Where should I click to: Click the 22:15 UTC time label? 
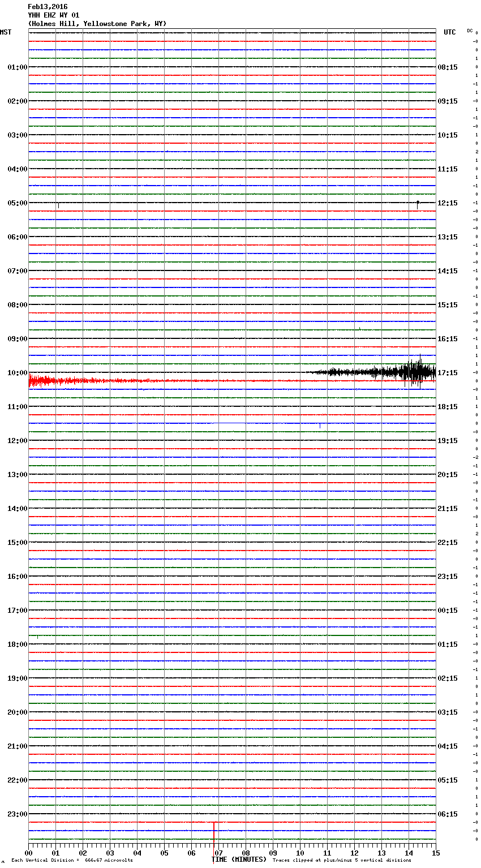click(x=448, y=543)
